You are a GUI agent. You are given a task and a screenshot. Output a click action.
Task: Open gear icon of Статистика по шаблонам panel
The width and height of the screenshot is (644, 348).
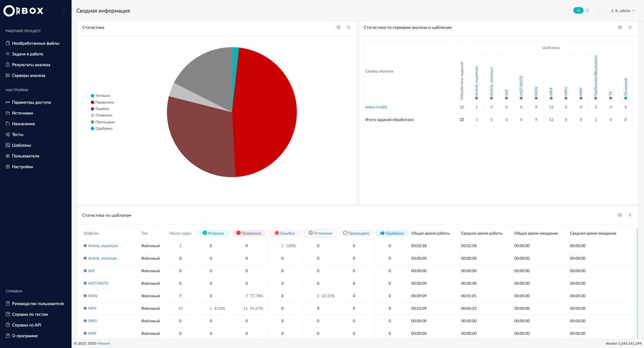coord(619,215)
